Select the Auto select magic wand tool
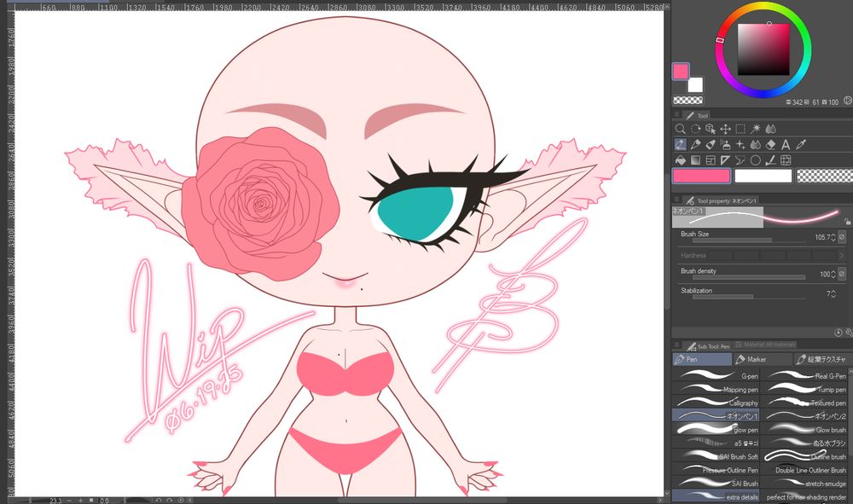Viewport: 853px width, 504px height. 756,129
